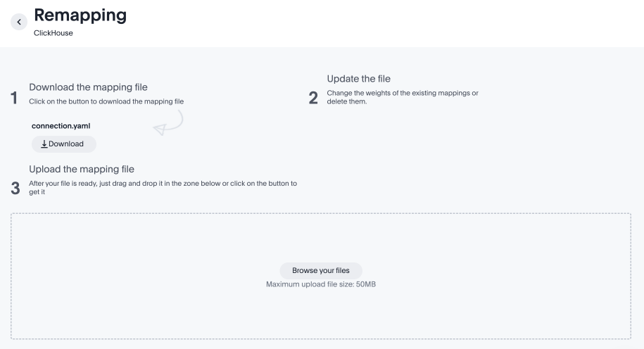Click the "Download the mapping file" heading
644x349 pixels.
88,88
